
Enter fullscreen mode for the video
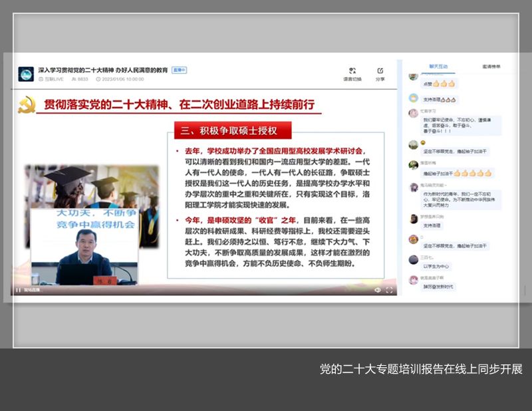coord(390,290)
